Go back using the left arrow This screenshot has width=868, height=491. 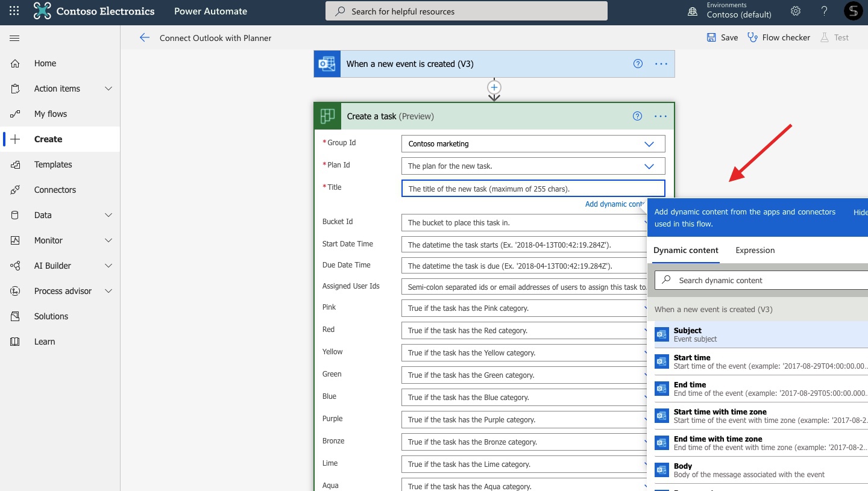point(144,37)
